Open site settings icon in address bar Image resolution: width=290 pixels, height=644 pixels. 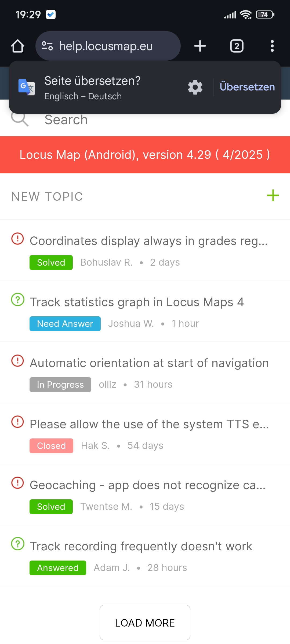[47, 46]
